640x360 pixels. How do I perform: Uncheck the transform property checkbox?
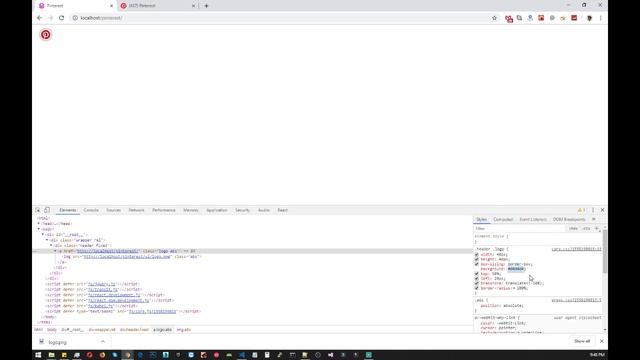(x=476, y=283)
